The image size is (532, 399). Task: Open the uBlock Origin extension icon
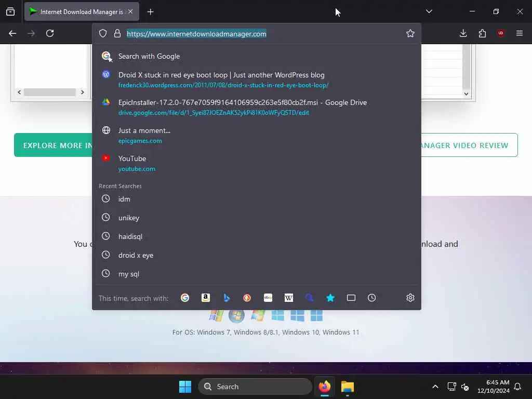click(x=501, y=33)
